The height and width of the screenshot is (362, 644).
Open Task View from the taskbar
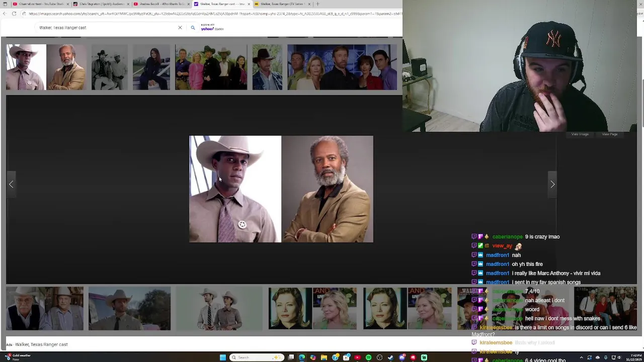291,357
